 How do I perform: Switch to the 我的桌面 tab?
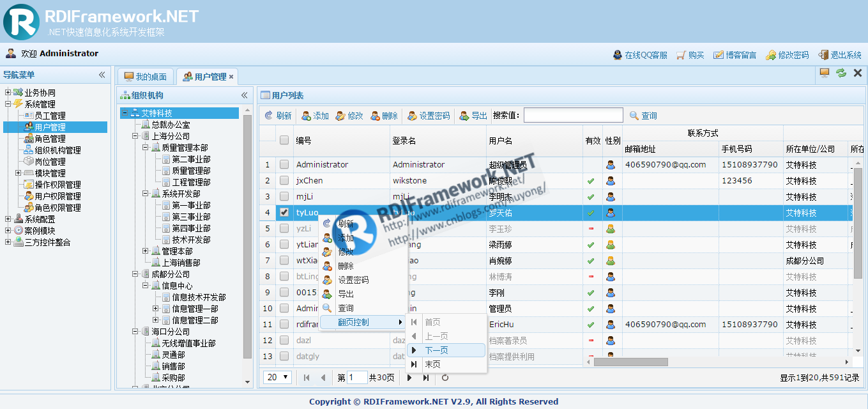(146, 77)
